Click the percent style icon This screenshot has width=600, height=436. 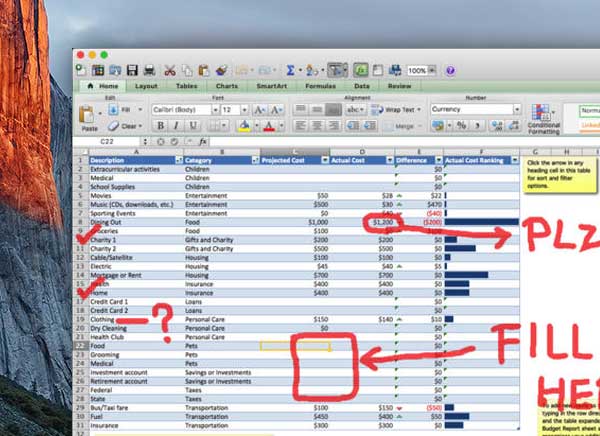(x=461, y=126)
